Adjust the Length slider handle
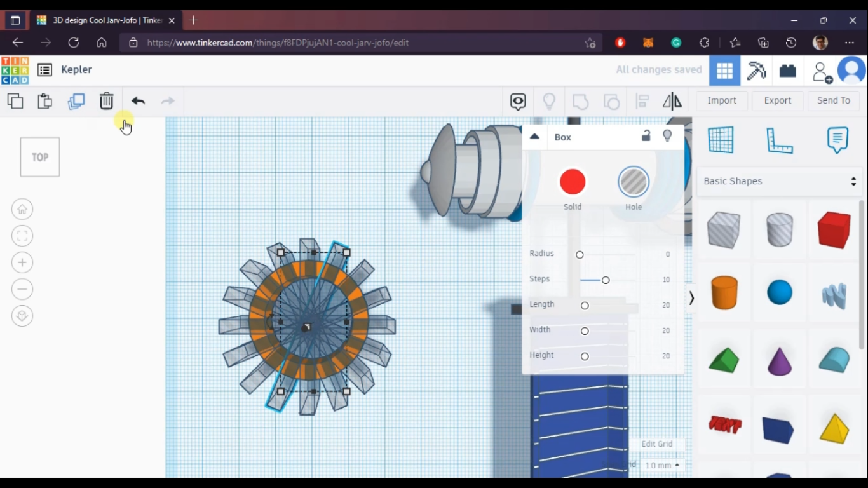Image resolution: width=868 pixels, height=488 pixels. coord(585,306)
